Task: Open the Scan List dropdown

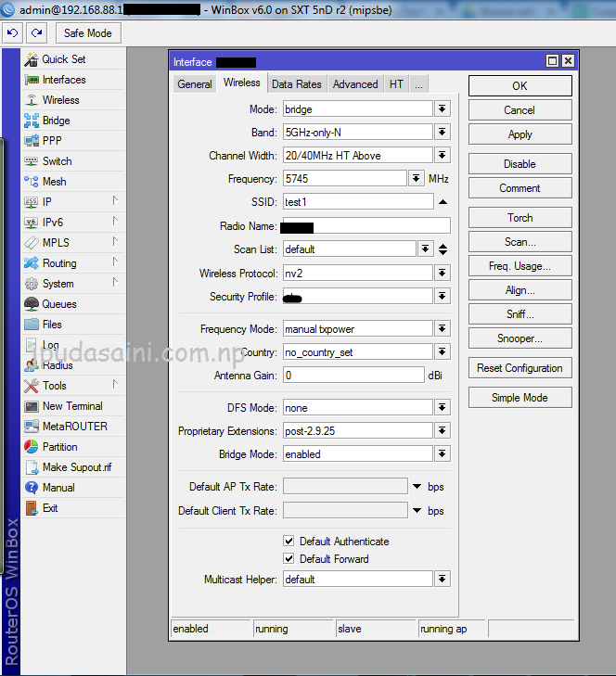Action: [x=425, y=249]
